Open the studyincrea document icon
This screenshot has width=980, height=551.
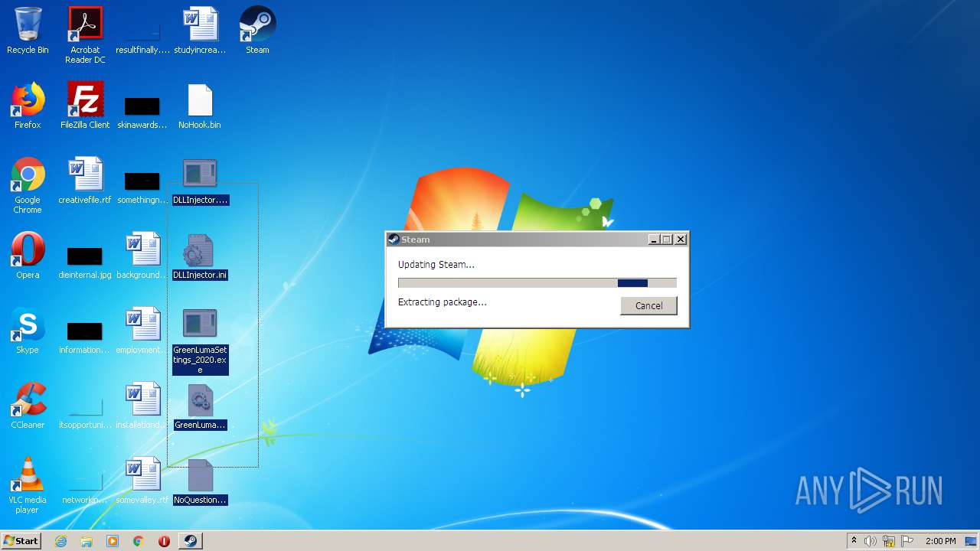click(x=200, y=31)
